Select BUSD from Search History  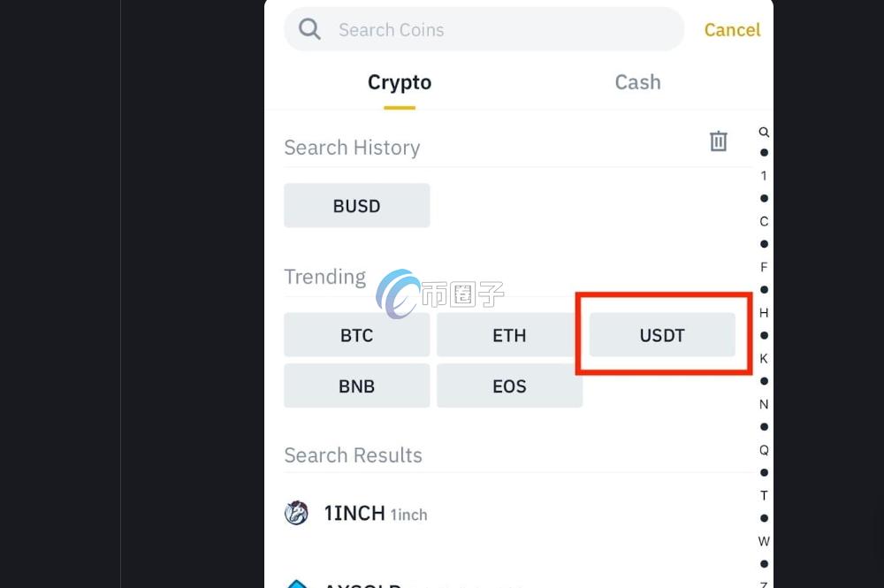pos(356,206)
